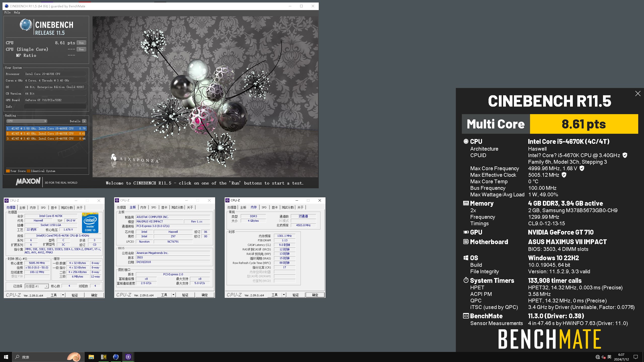Viewport: 644px width, 362px height.
Task: Click the chip icon beside the CPU heading
Action: pos(466,141)
